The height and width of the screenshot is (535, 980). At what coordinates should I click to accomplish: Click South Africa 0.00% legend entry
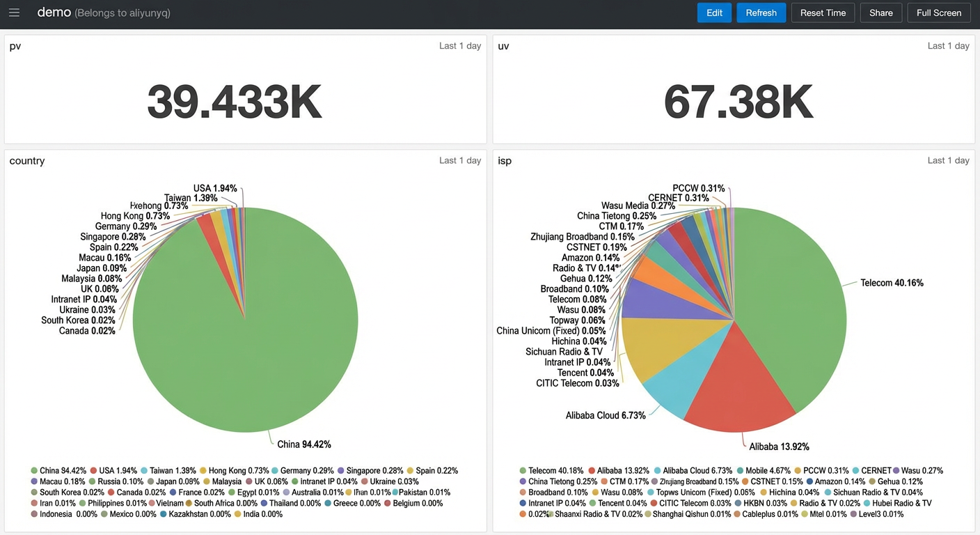pos(222,503)
